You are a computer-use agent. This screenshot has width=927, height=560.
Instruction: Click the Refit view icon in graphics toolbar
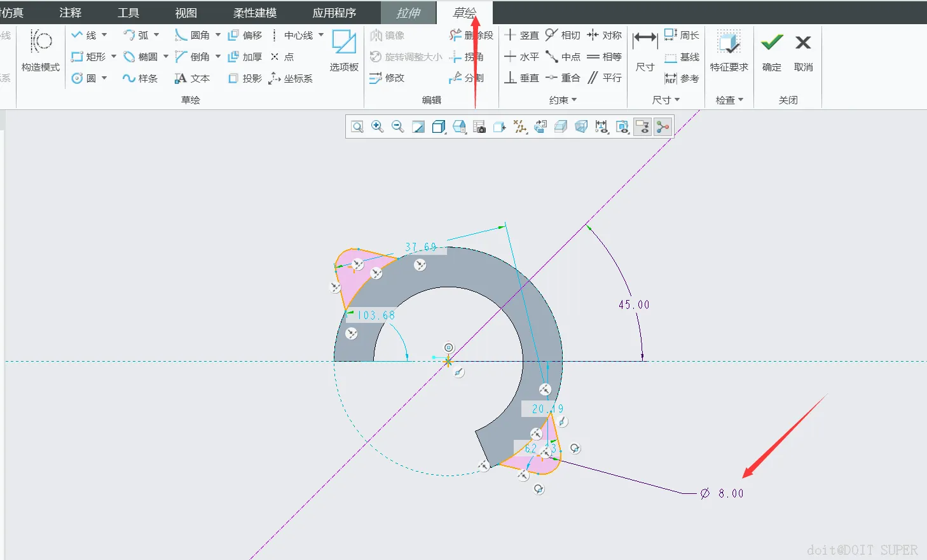click(357, 126)
